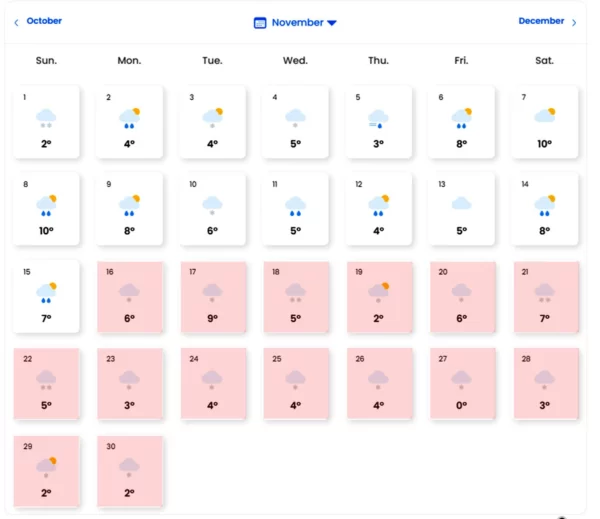
Task: Click the sun-and-snow icon on November 19
Action: (378, 293)
